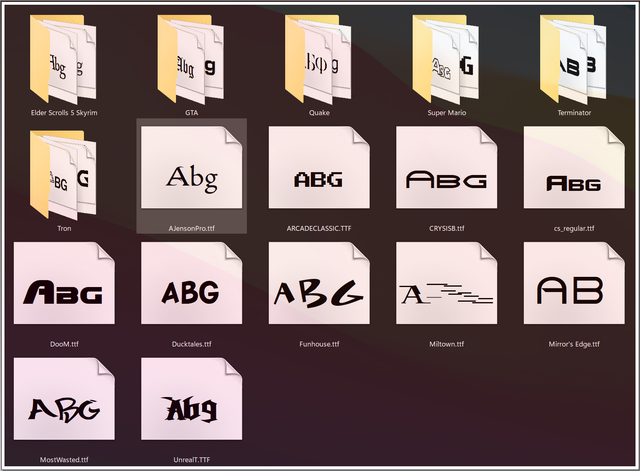
Task: Click the 'AJensonPro.ttf' file name
Action: point(191,229)
